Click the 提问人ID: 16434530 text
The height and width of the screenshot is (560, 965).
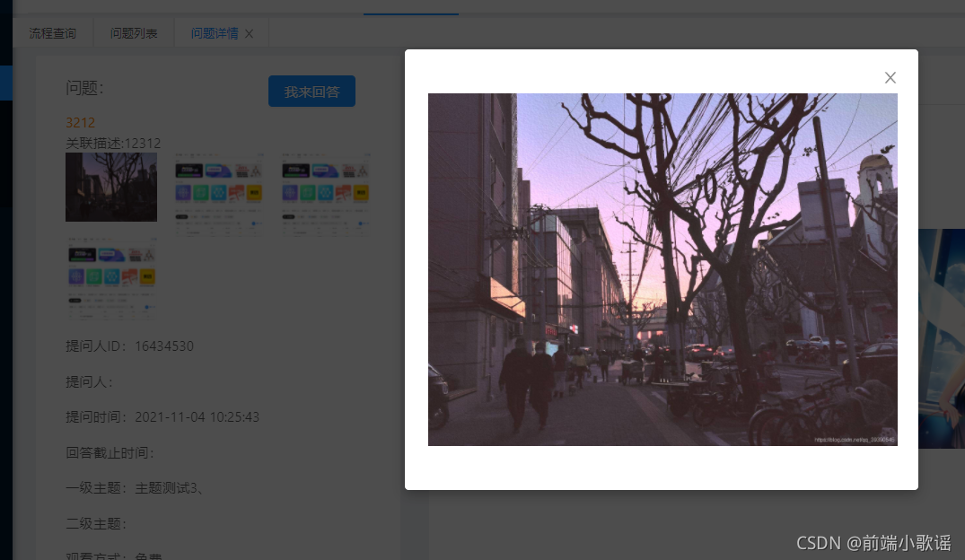(130, 346)
